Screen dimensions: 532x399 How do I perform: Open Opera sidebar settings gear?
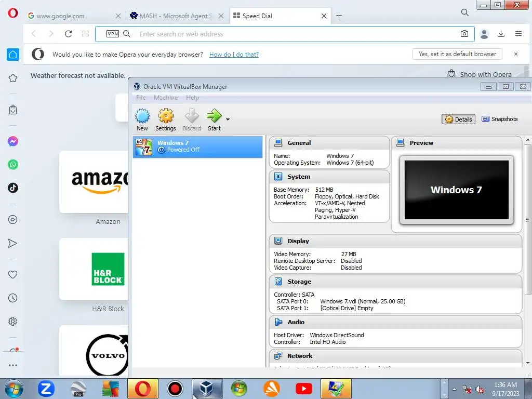13,321
